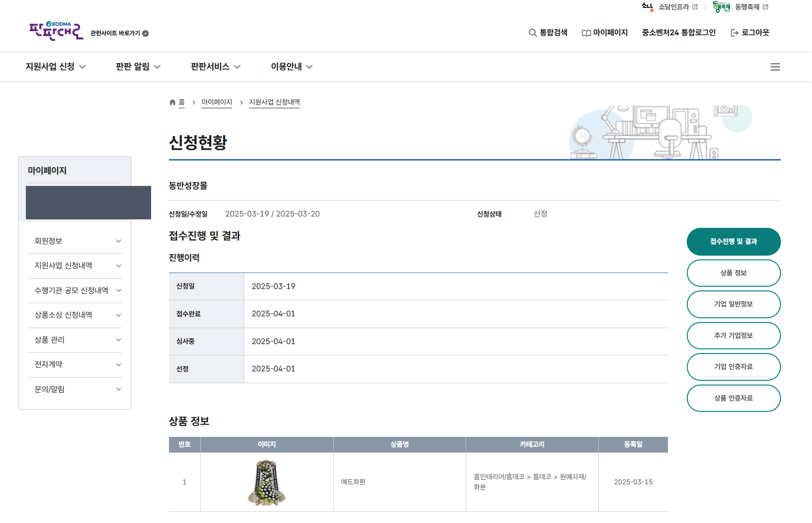Expand 수행기관 공모 신청내역 in sidebar
This screenshot has width=812, height=523.
coord(75,290)
